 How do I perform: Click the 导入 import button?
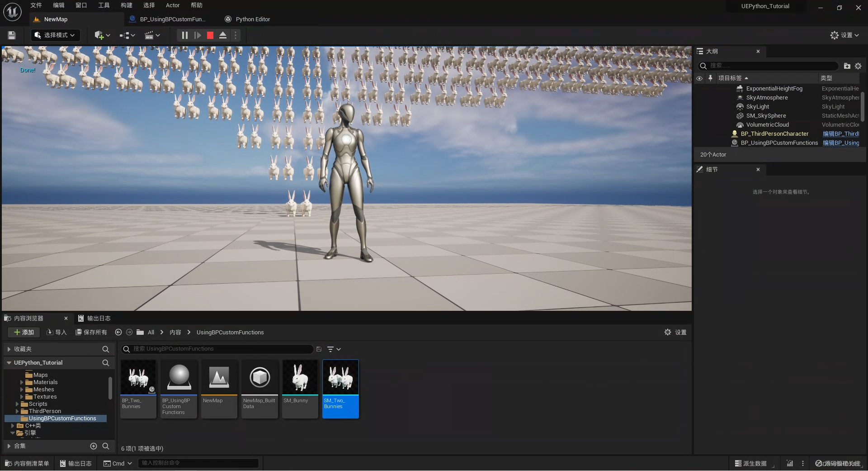[x=57, y=333]
